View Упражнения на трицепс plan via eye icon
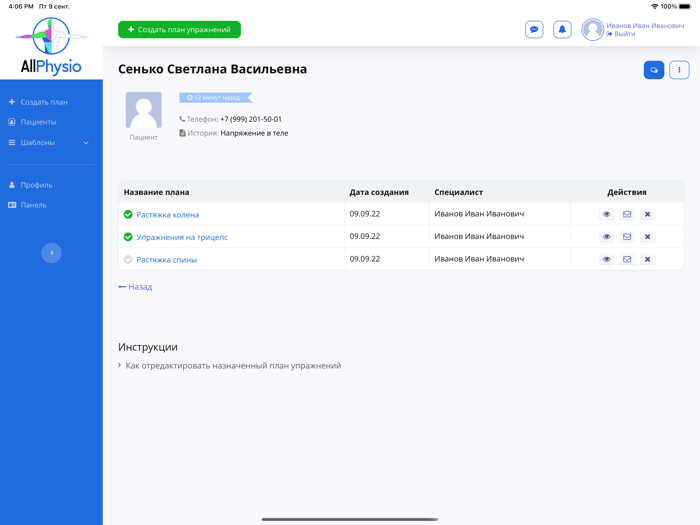Viewport: 700px width, 525px height. coord(606,237)
